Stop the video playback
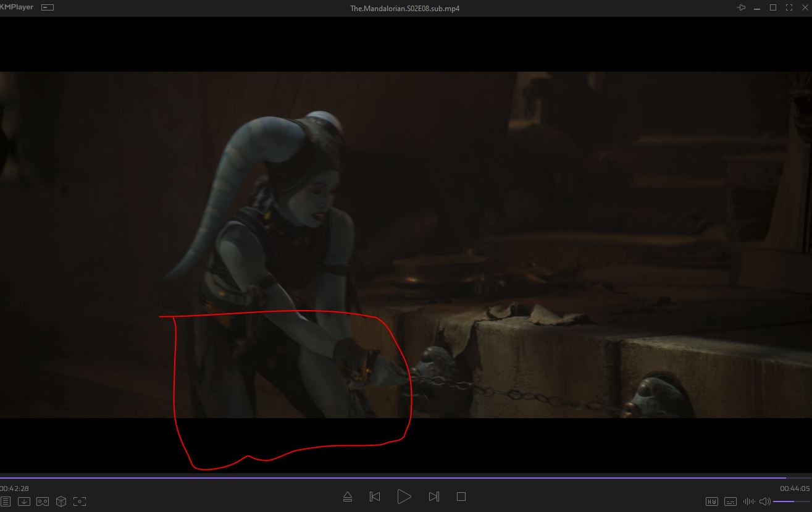 [461, 497]
